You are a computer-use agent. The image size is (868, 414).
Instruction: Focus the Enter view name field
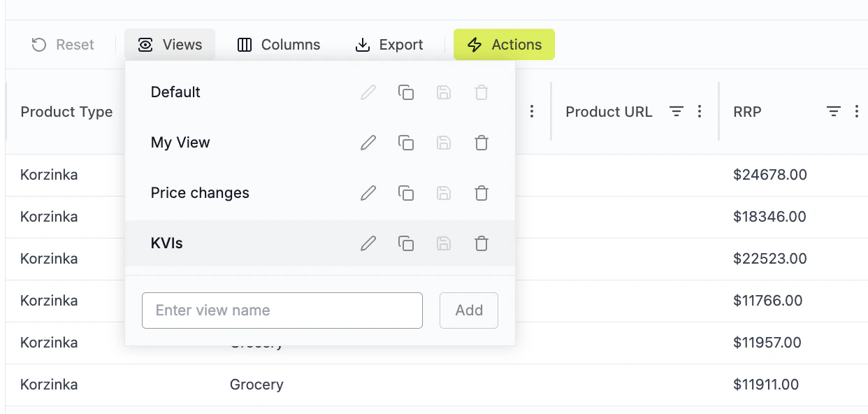(x=282, y=310)
